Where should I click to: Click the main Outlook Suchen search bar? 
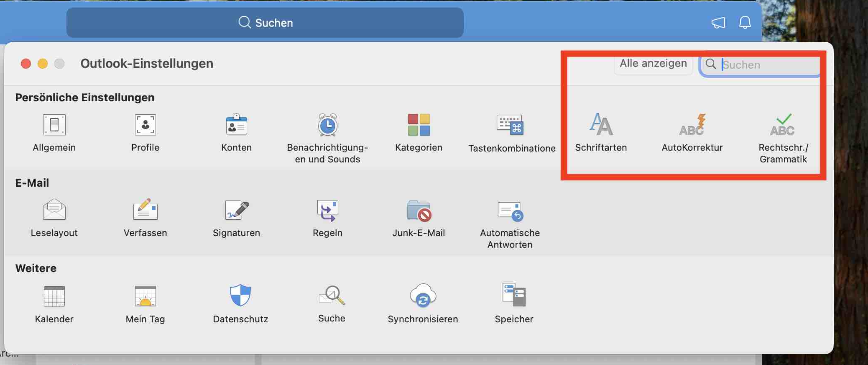tap(265, 23)
